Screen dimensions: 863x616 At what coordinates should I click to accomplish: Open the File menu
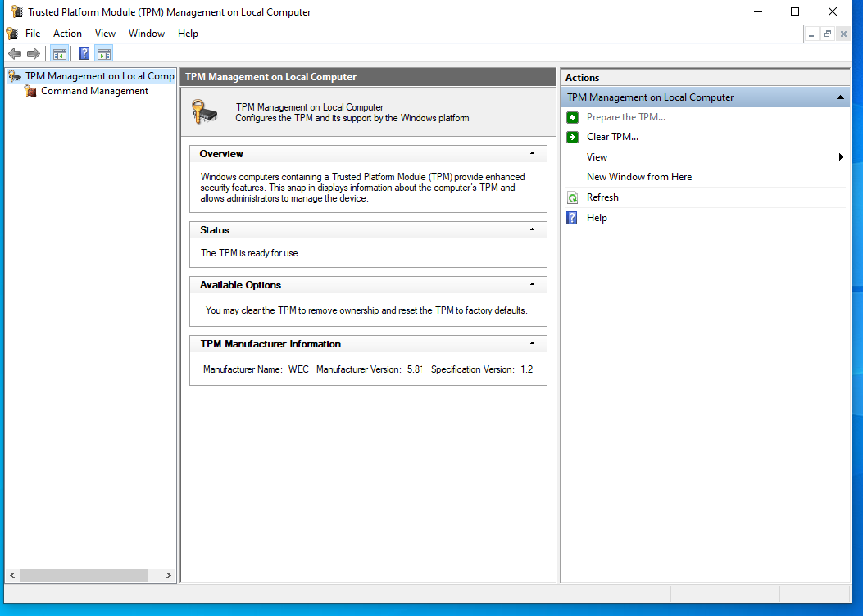[x=33, y=34]
